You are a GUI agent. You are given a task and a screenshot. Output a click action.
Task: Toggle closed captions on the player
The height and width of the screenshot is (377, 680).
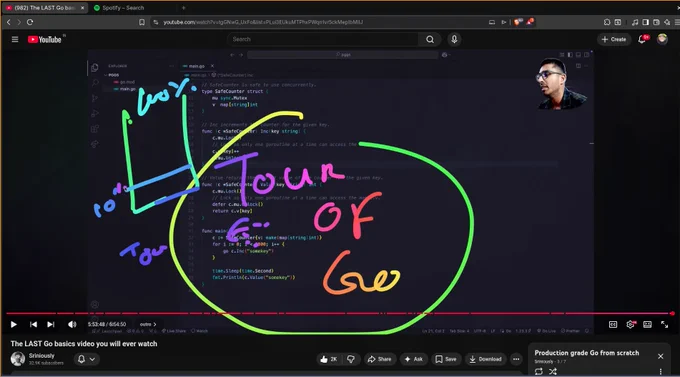click(613, 325)
